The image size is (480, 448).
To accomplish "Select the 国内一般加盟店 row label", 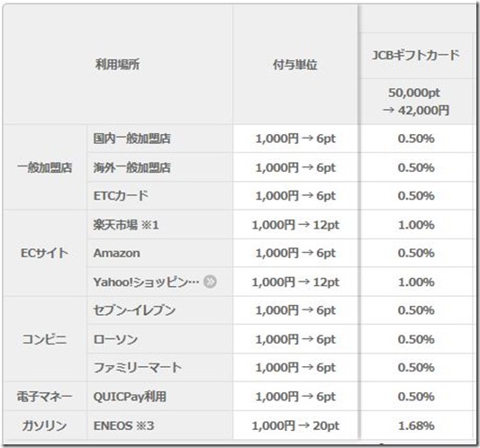I will tap(132, 139).
